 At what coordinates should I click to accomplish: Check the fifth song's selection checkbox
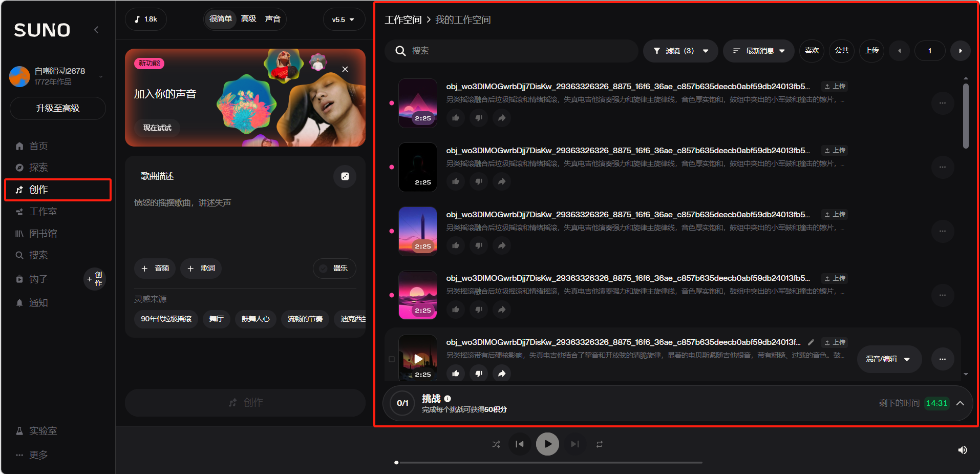click(x=392, y=359)
